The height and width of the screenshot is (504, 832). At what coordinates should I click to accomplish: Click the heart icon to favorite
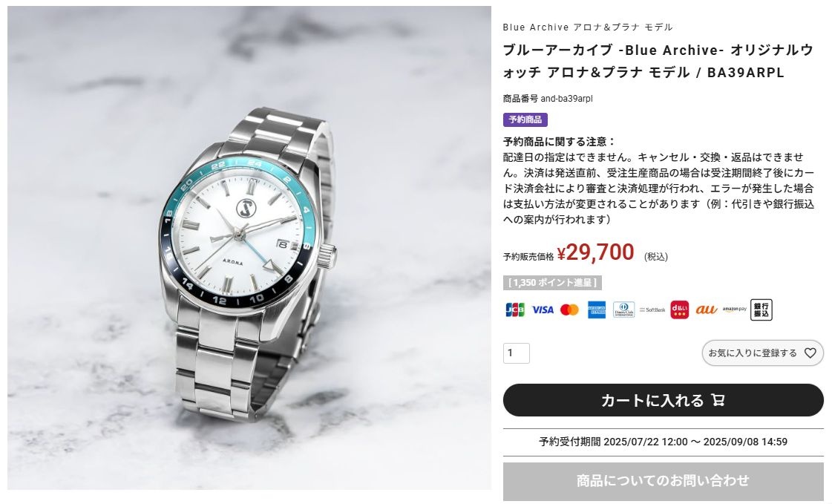click(x=810, y=353)
